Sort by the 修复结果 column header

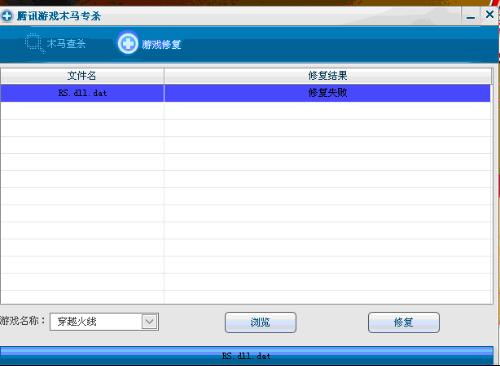pyautogui.click(x=328, y=76)
